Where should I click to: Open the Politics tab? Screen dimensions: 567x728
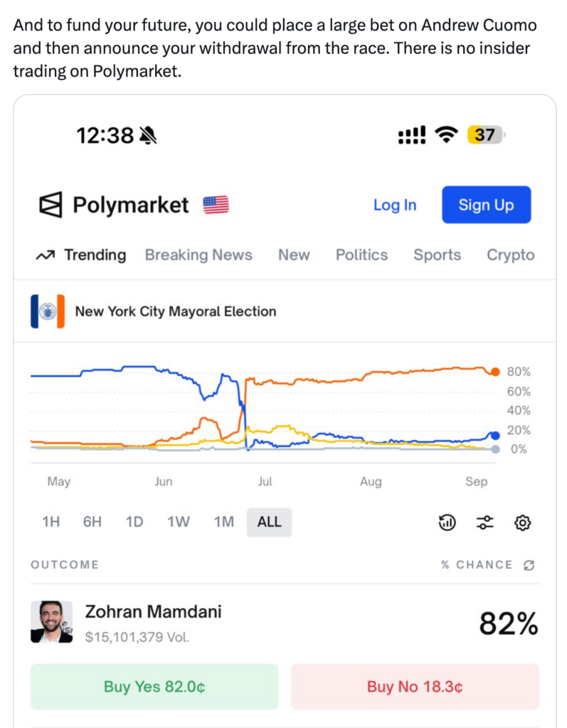[361, 255]
